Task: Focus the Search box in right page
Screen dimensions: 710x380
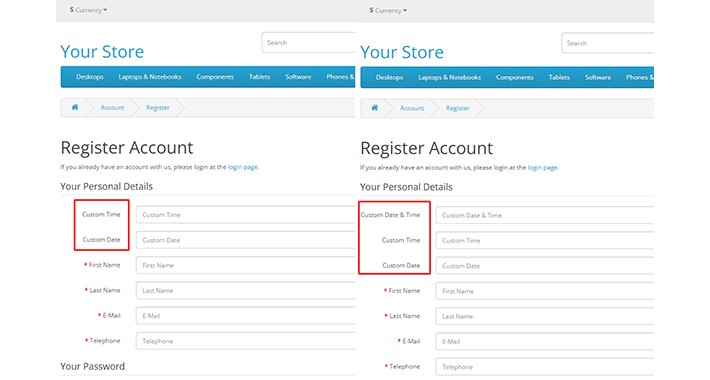Action: point(608,43)
